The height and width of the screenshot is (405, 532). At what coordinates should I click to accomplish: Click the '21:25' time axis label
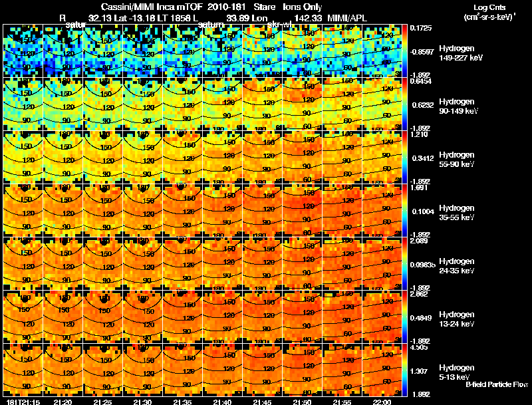pos(103,402)
